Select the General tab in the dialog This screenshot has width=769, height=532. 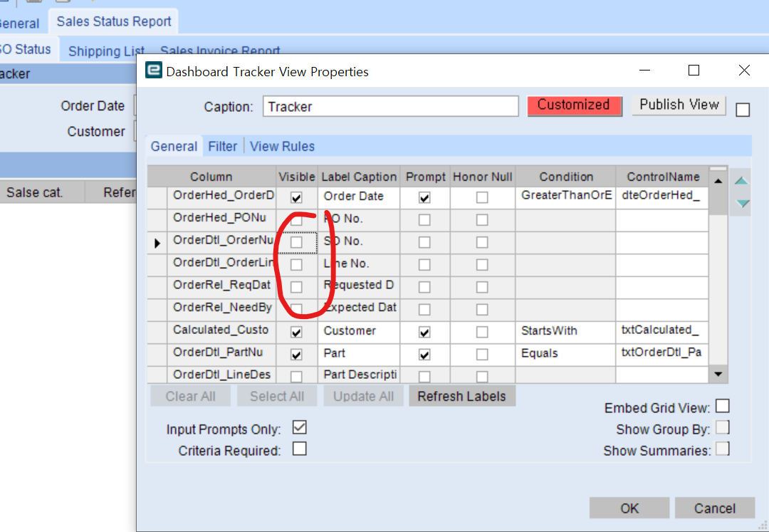[174, 146]
